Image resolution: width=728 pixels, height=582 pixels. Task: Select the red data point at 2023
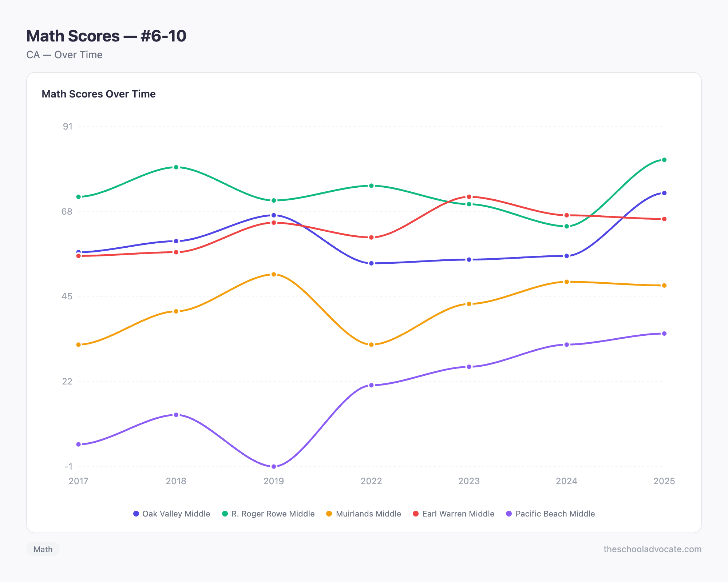pos(469,197)
